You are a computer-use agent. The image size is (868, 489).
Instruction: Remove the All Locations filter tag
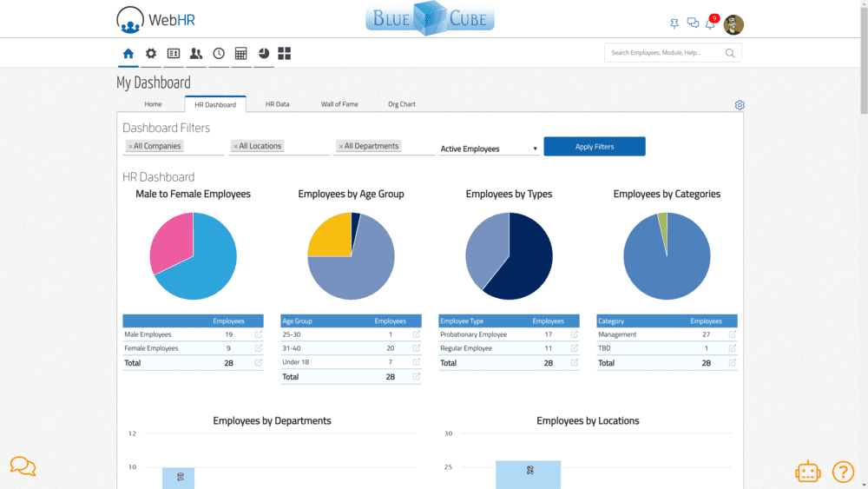235,146
